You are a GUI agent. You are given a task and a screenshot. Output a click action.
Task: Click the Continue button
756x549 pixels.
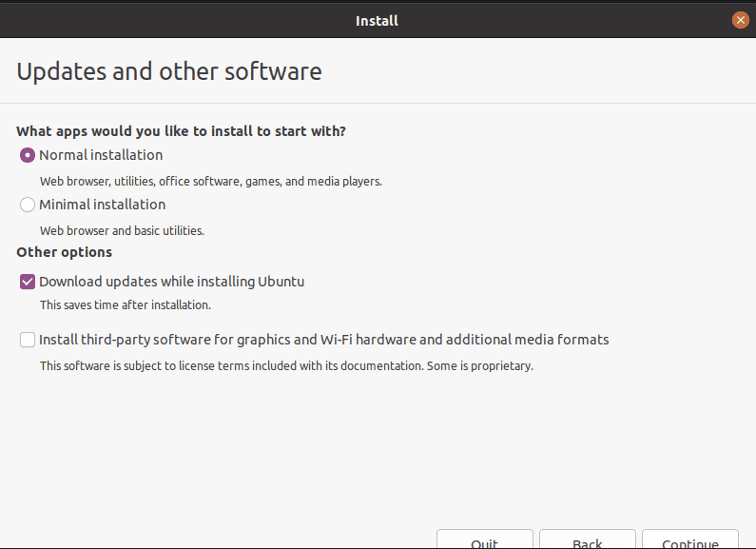tap(690, 540)
